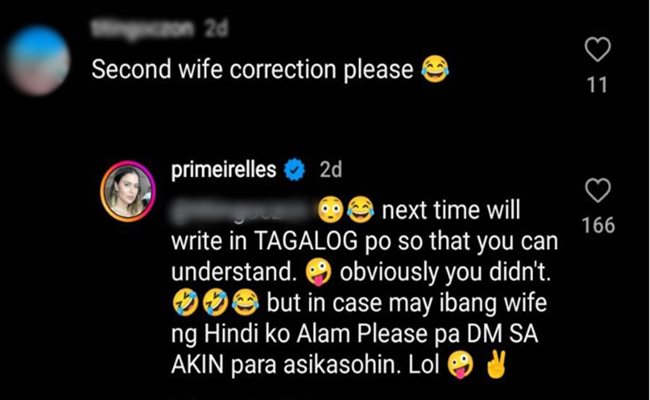Click the blue verified badge beside primeirelles
650x400 pixels.
click(294, 170)
